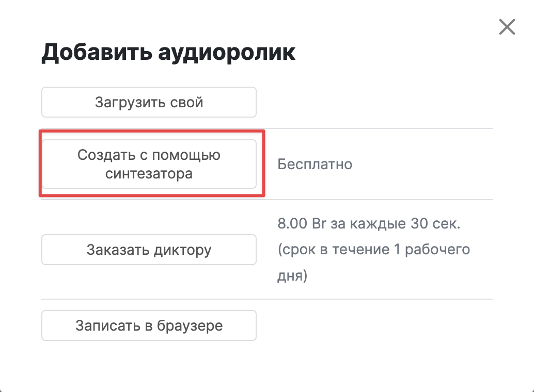This screenshot has height=392, width=534.
Task: Click the word браузере in the bottom button
Action: [x=190, y=325]
